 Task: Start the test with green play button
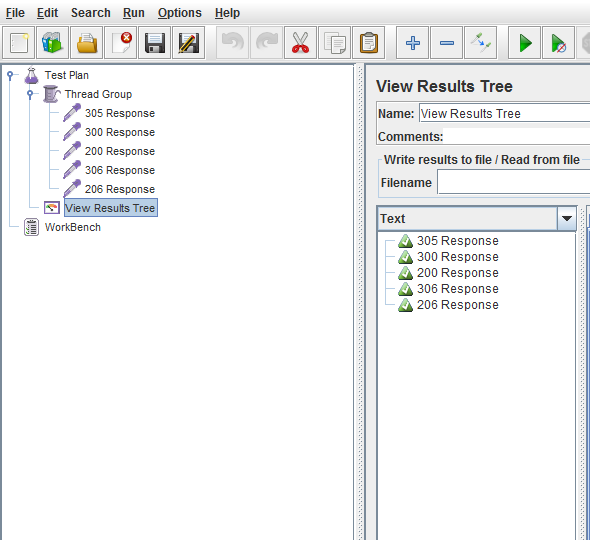(525, 43)
